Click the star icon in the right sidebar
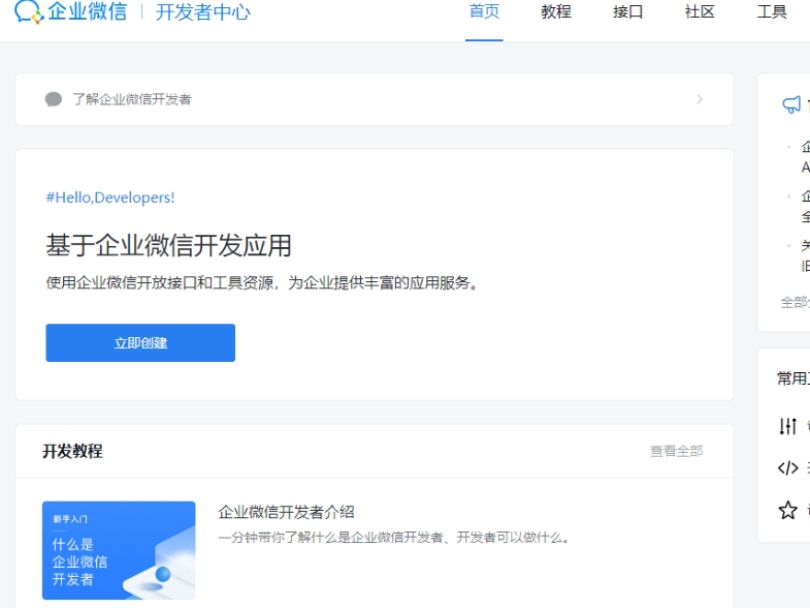This screenshot has width=810, height=608. click(x=788, y=510)
